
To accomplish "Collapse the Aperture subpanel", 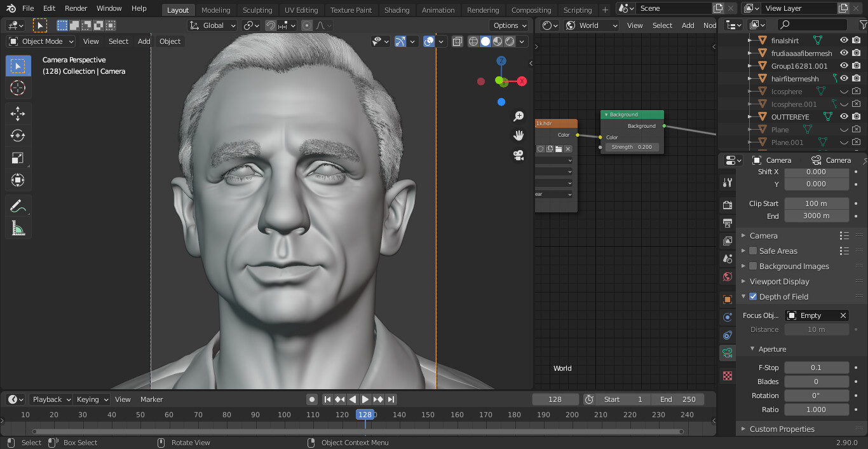I will click(x=772, y=349).
